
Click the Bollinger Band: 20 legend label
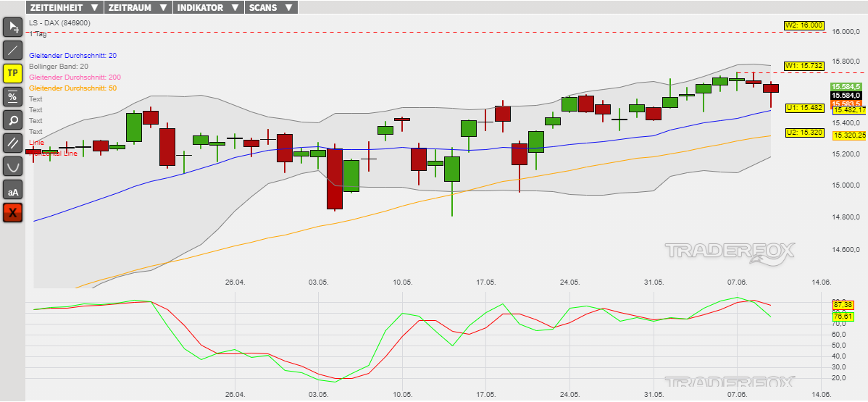point(58,67)
